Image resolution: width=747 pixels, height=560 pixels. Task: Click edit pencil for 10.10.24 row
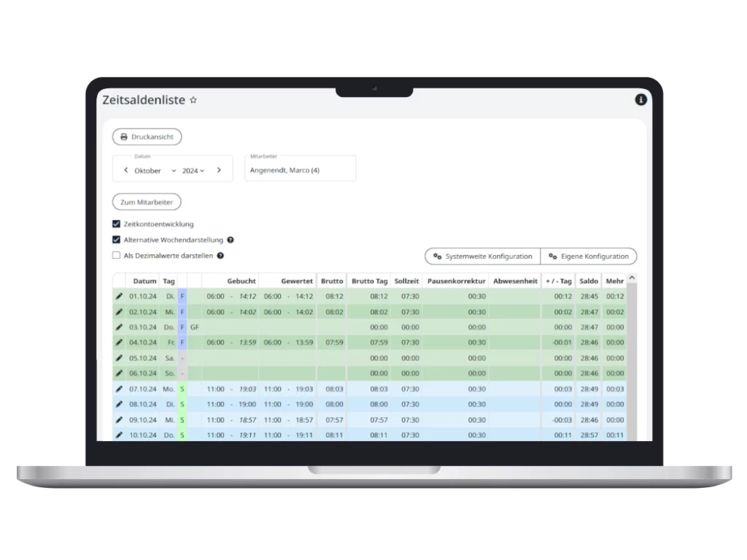tap(120, 435)
